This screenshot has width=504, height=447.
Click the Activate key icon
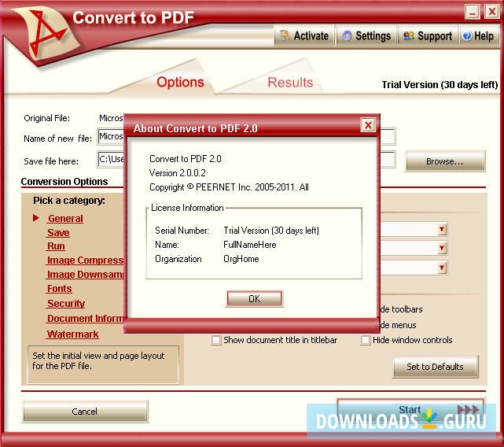pos(284,35)
